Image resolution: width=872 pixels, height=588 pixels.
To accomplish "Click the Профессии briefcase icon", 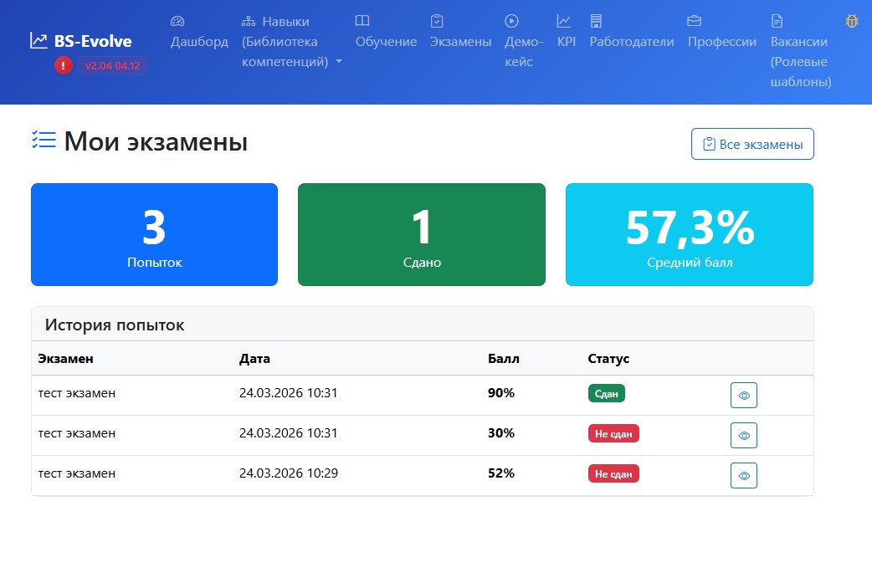I will click(x=694, y=21).
